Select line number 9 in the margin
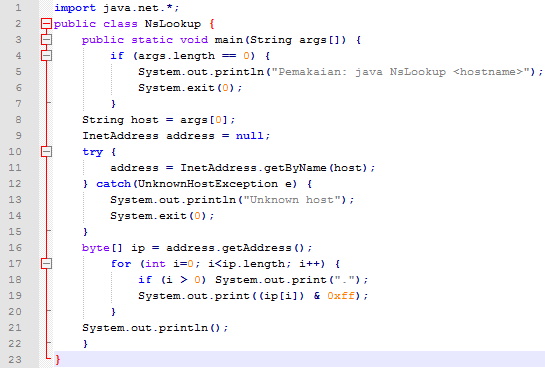 [18, 136]
